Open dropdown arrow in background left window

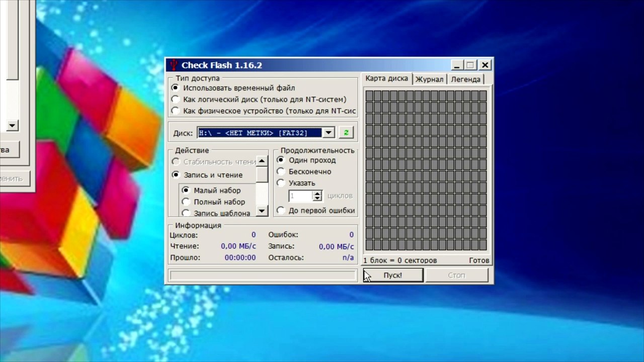pyautogui.click(x=12, y=125)
